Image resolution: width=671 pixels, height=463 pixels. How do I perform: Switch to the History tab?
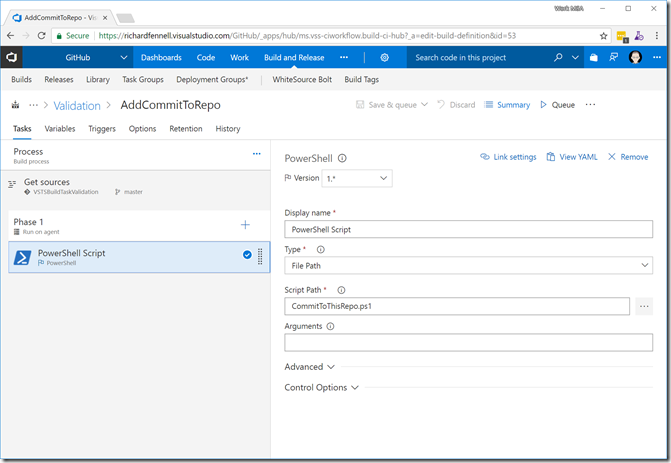[228, 129]
